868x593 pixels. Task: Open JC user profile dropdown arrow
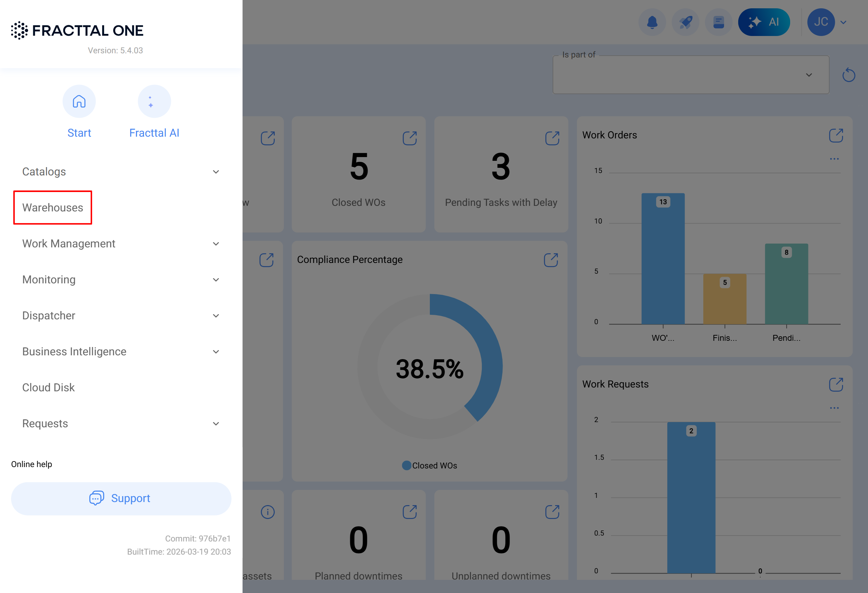[843, 22]
